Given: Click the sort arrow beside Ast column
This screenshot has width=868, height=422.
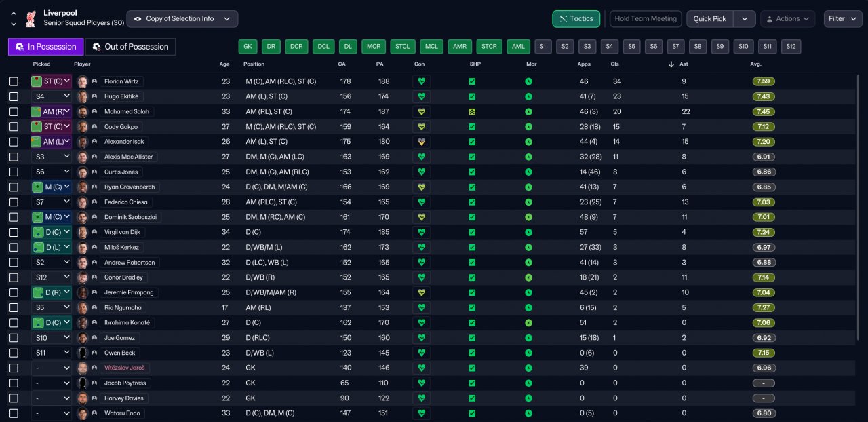Looking at the screenshot, I should pos(671,64).
